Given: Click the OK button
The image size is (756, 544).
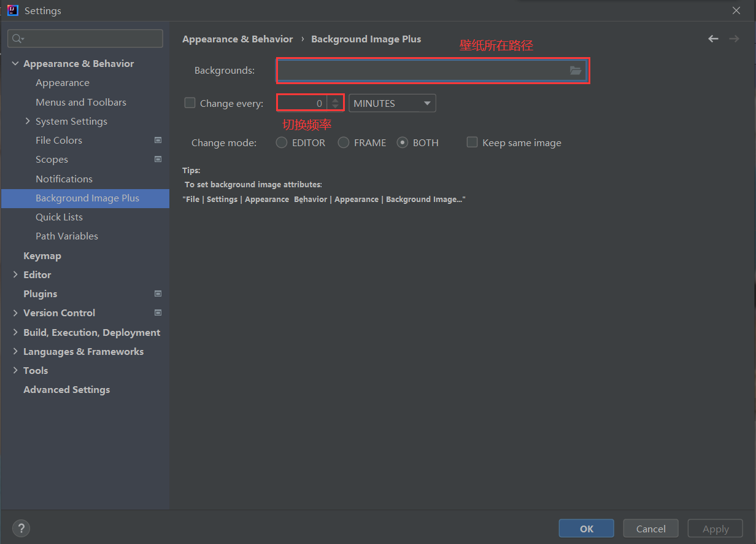Looking at the screenshot, I should click(x=587, y=529).
